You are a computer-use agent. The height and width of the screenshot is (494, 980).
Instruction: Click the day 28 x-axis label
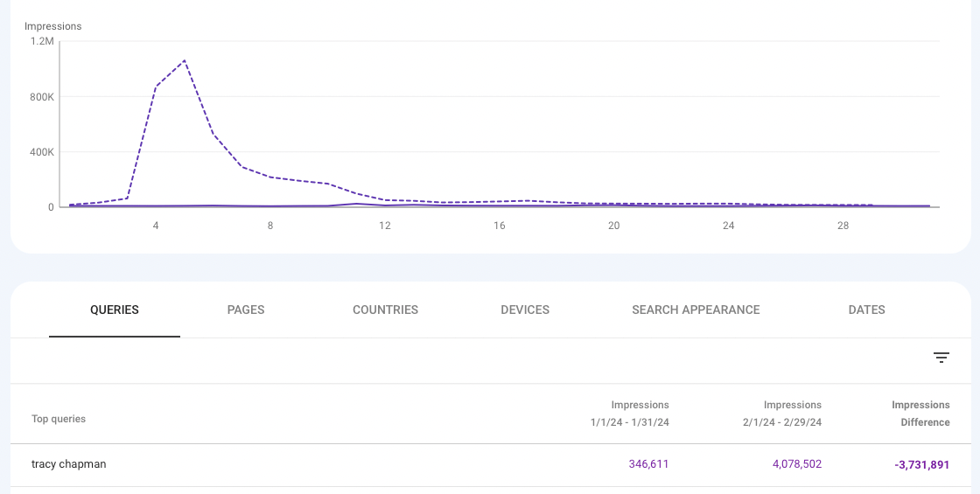click(x=843, y=226)
